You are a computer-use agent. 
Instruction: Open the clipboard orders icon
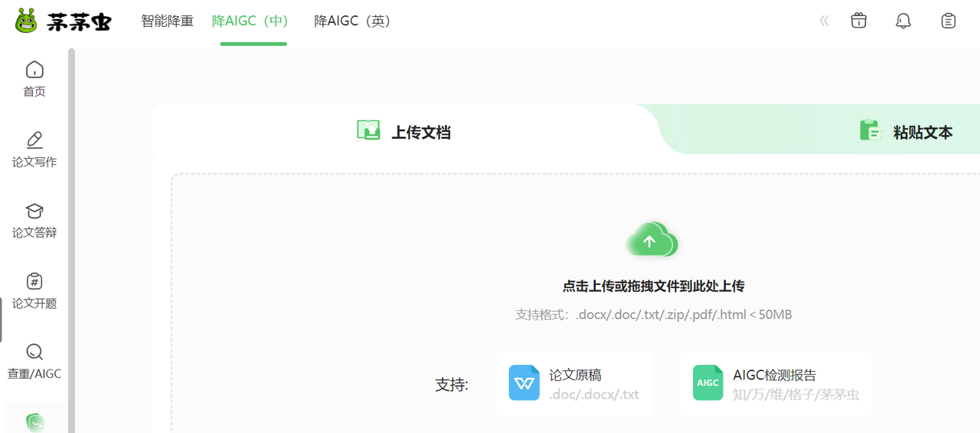pyautogui.click(x=949, y=21)
